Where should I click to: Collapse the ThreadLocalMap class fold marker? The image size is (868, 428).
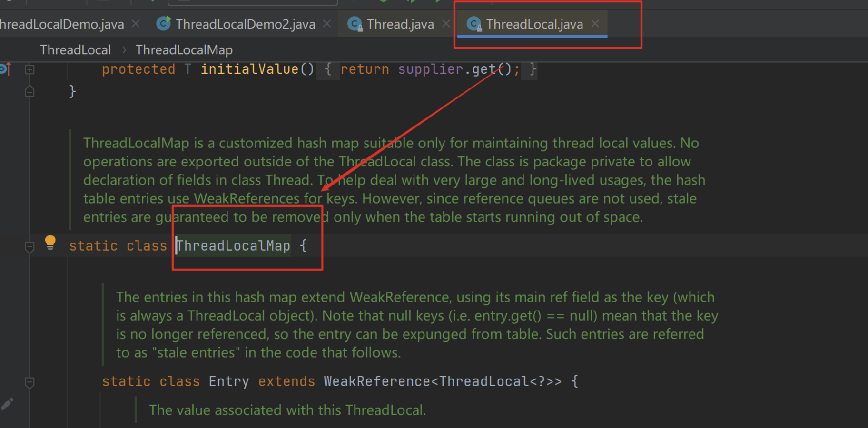(x=30, y=246)
